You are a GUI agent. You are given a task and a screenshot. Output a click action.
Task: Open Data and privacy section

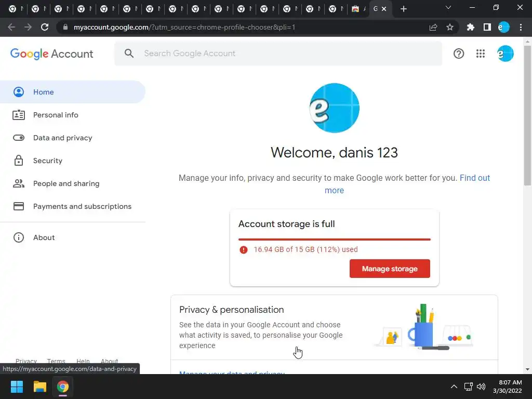[x=73, y=138]
